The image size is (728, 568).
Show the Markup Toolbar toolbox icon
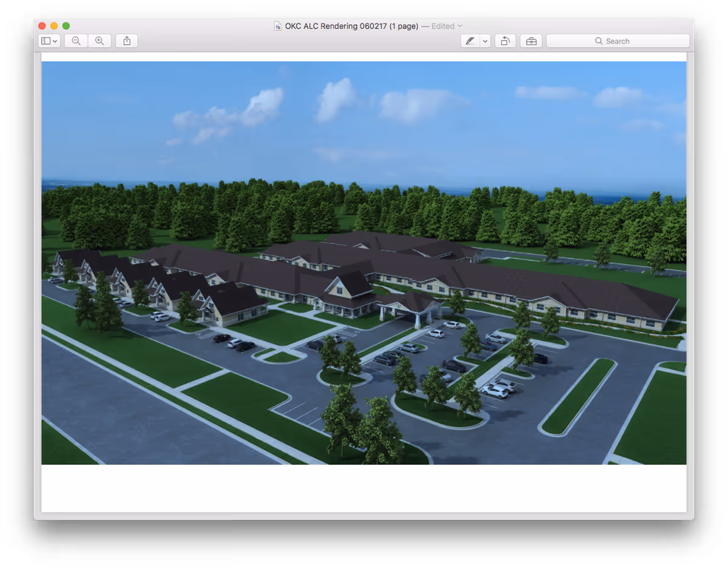pos(531,41)
